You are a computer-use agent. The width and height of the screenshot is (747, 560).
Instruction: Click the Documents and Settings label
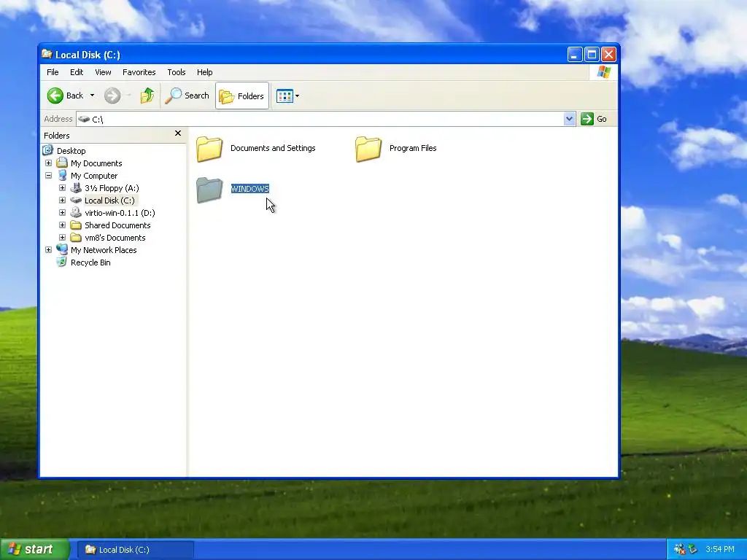[273, 148]
